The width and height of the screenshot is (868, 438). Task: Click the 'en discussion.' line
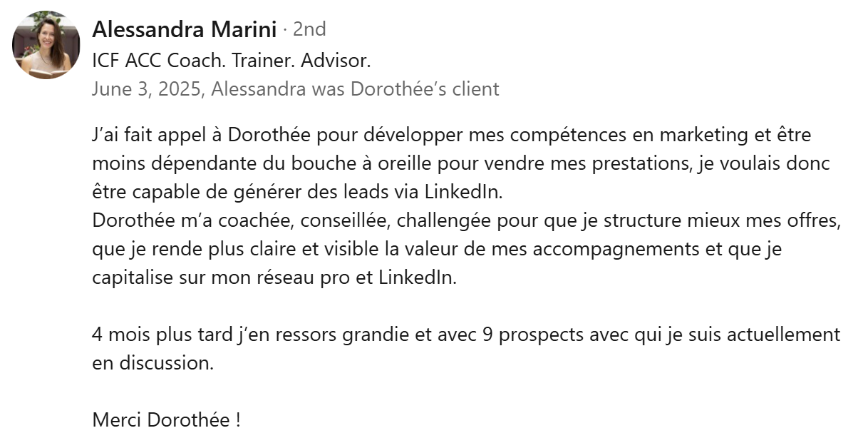click(x=153, y=362)
